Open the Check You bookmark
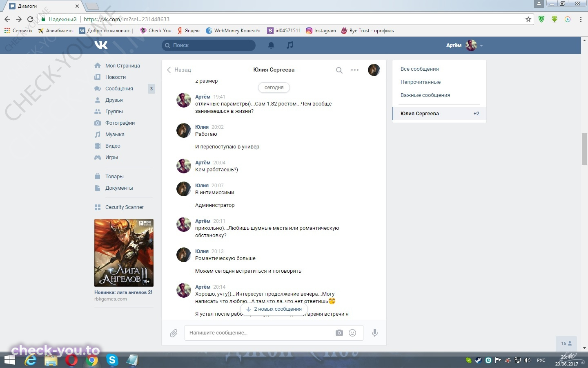Screen dimensions: 588x368 156,31
